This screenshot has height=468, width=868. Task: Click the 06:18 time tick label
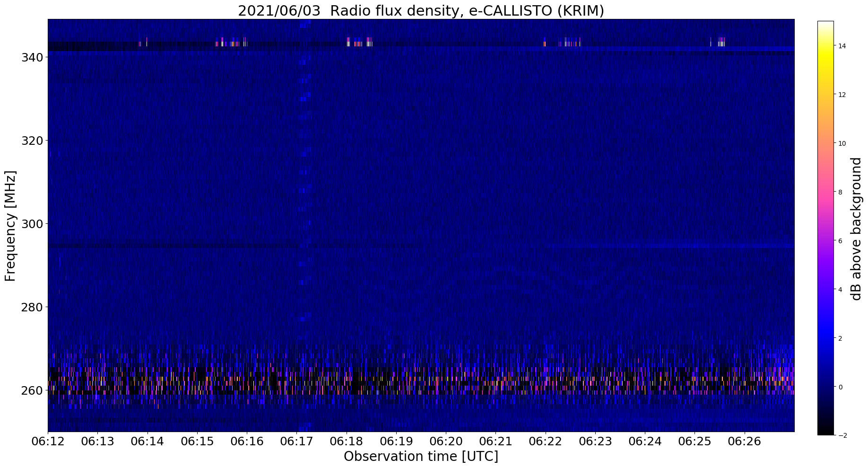(347, 442)
